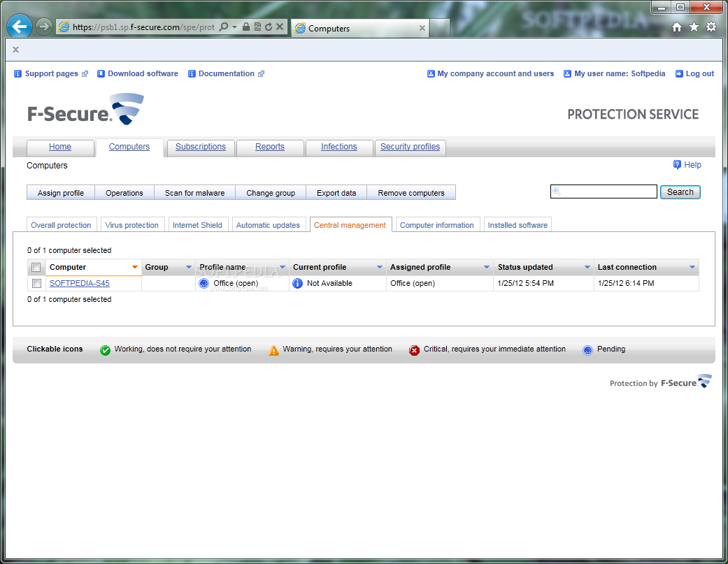This screenshot has width=728, height=564.
Task: Click the search magnifier in address bar
Action: (223, 27)
